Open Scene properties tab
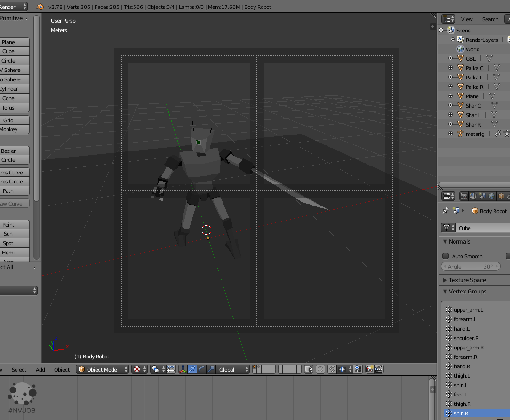The width and height of the screenshot is (510, 420). pos(482,196)
